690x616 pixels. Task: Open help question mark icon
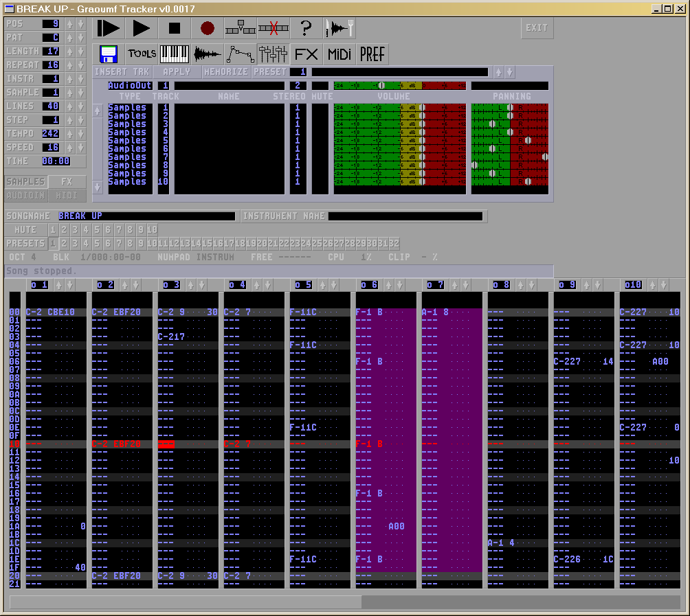(306, 29)
